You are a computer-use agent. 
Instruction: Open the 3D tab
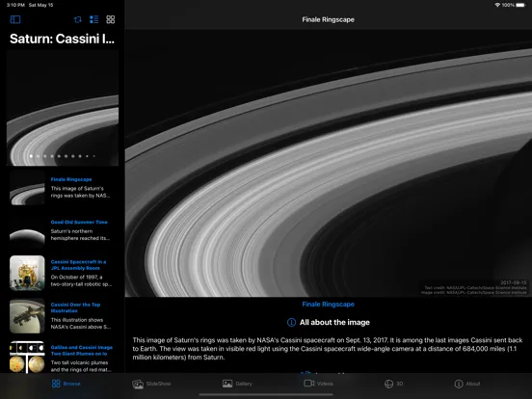(x=393, y=384)
